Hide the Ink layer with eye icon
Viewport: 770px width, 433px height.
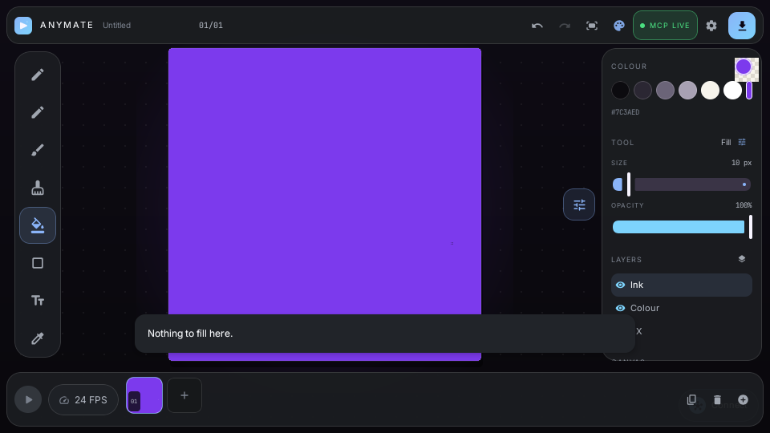(620, 285)
